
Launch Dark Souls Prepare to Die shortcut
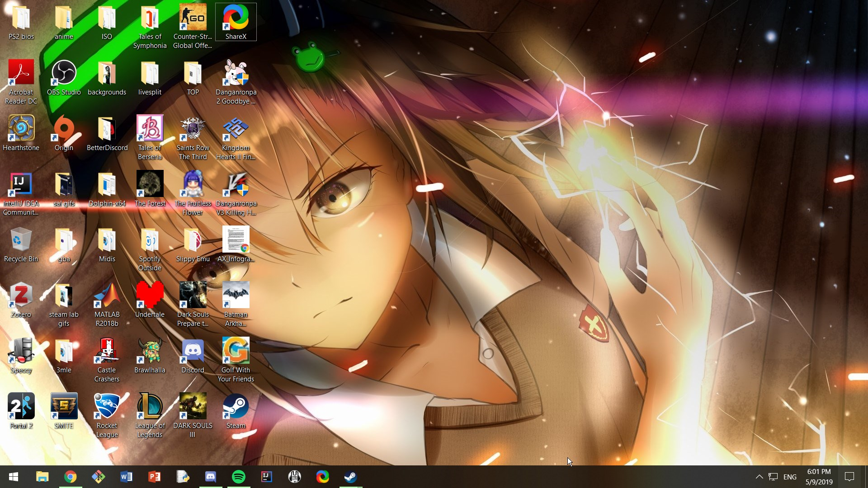[193, 305]
